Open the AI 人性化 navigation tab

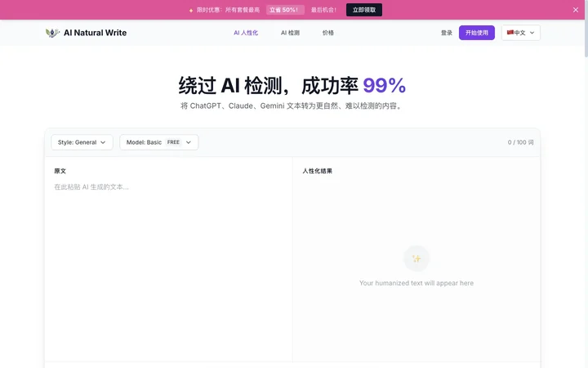(x=246, y=33)
